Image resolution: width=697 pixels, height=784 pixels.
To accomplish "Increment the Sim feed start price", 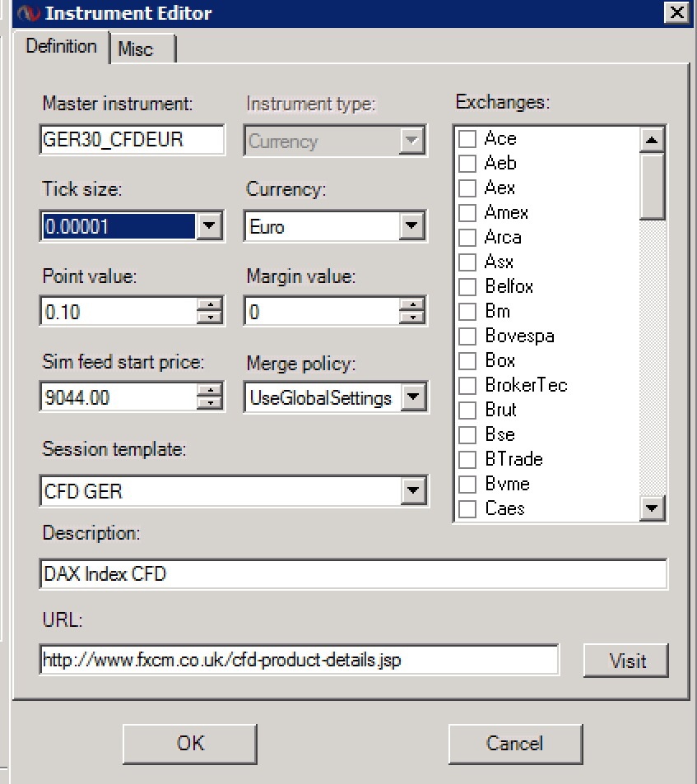I will point(211,392).
